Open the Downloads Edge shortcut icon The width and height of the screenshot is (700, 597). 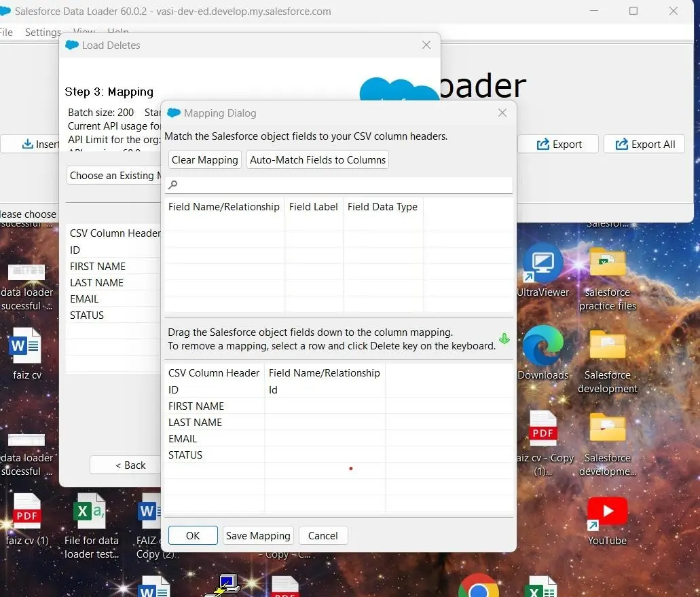tap(542, 347)
